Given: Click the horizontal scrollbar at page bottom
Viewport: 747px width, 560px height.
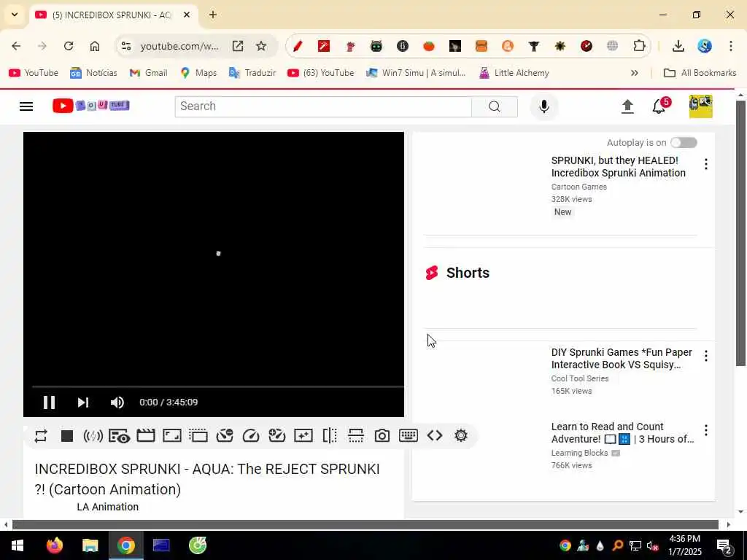Looking at the screenshot, I should coord(365,525).
